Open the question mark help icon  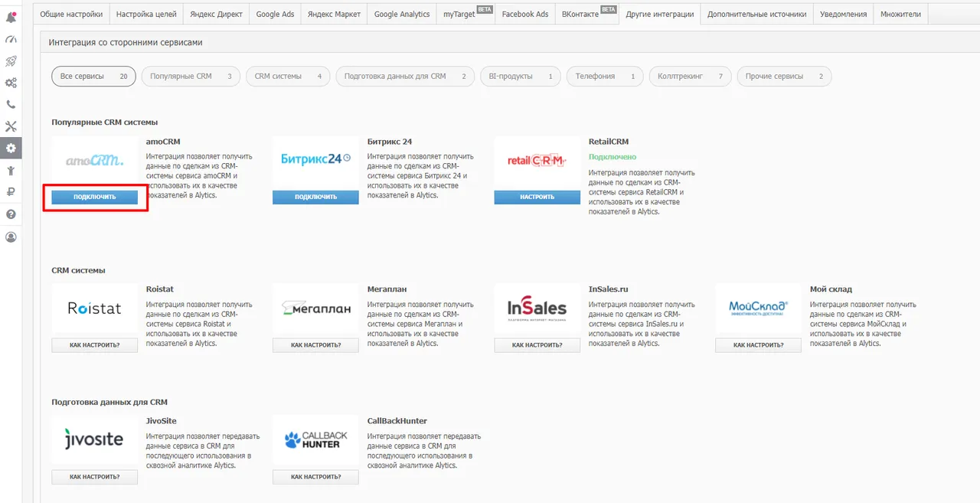11,214
